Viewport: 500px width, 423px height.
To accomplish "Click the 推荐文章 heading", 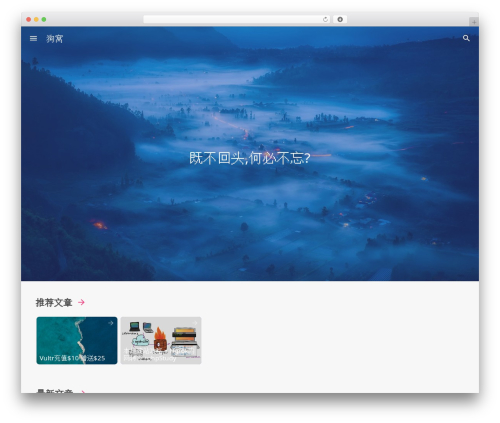I will click(54, 302).
